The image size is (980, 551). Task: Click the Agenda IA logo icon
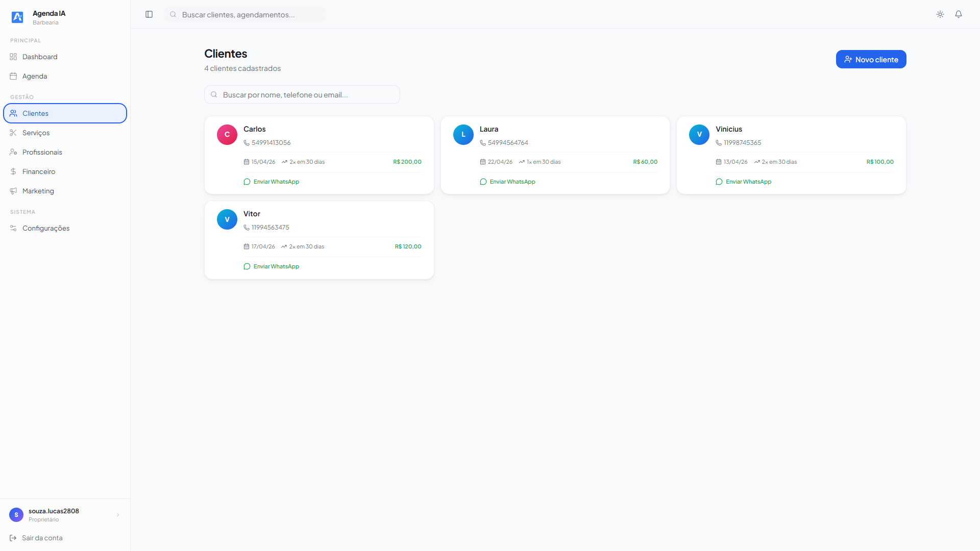point(17,17)
